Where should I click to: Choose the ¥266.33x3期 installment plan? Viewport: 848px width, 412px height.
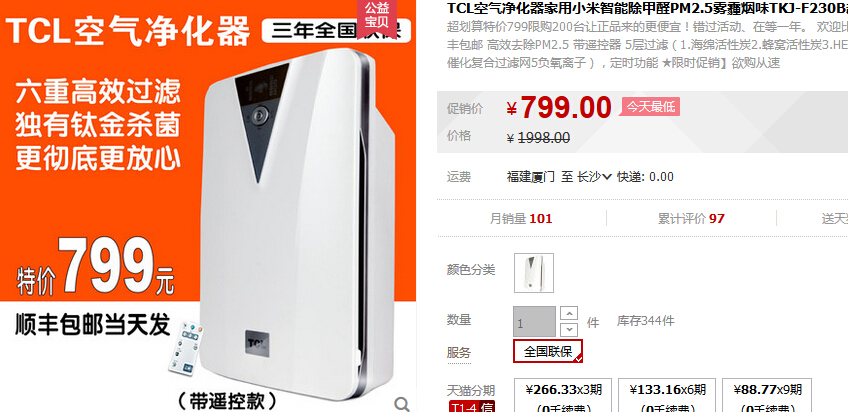(x=562, y=395)
